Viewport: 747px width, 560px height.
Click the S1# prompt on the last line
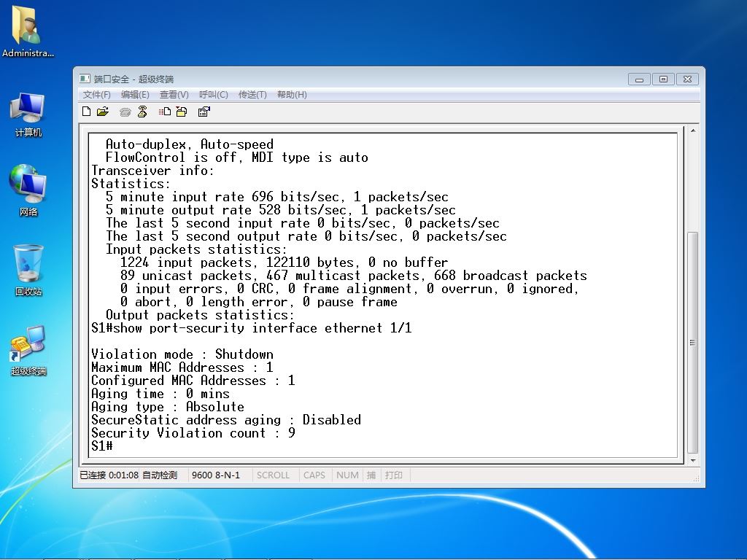click(x=102, y=446)
